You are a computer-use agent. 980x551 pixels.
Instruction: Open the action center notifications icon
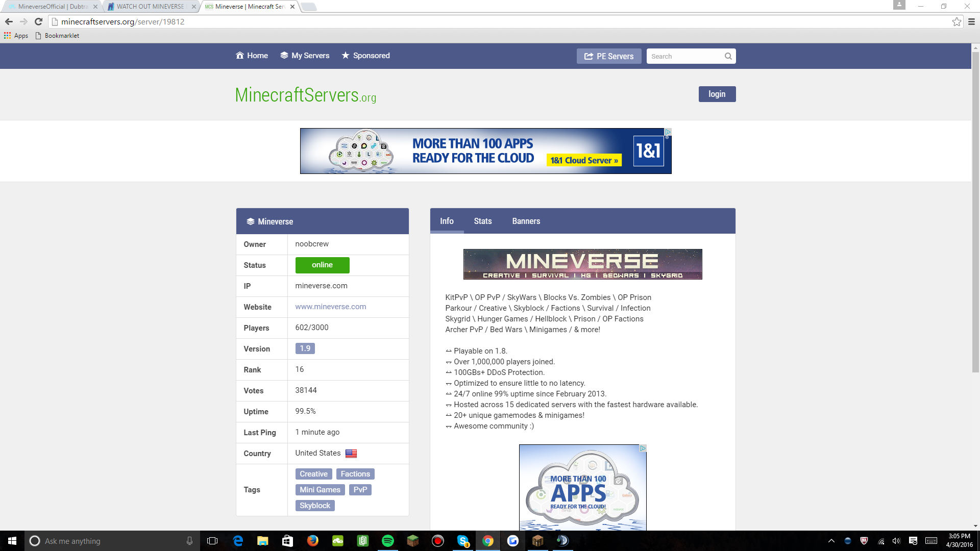coord(913,541)
